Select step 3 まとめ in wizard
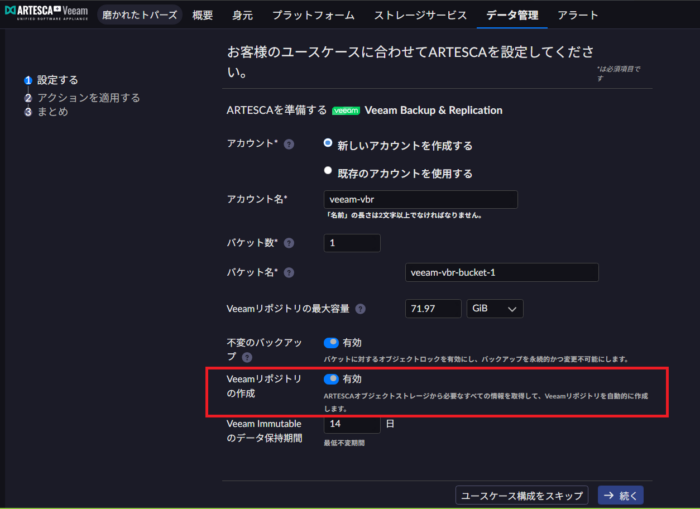Viewport: 700px width, 509px height. pyautogui.click(x=46, y=112)
